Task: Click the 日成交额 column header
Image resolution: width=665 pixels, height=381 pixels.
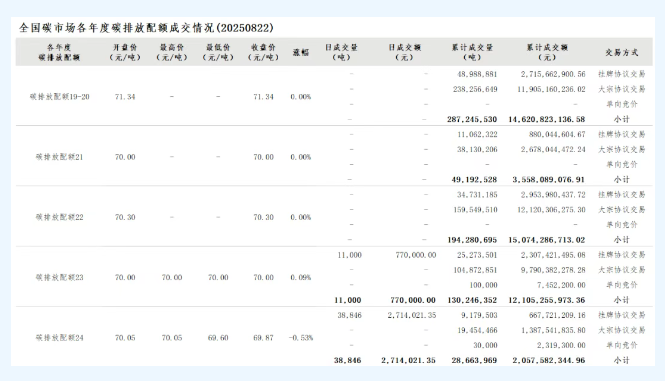Action: pos(404,52)
